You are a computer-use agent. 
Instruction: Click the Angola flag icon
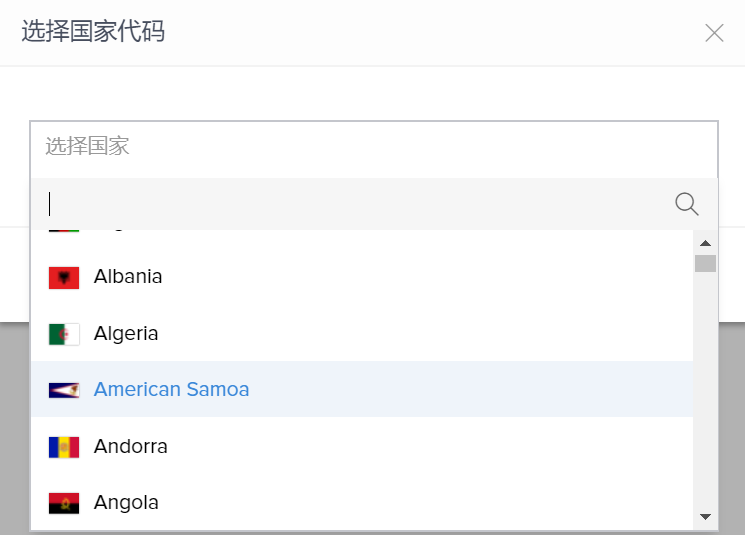(63, 503)
